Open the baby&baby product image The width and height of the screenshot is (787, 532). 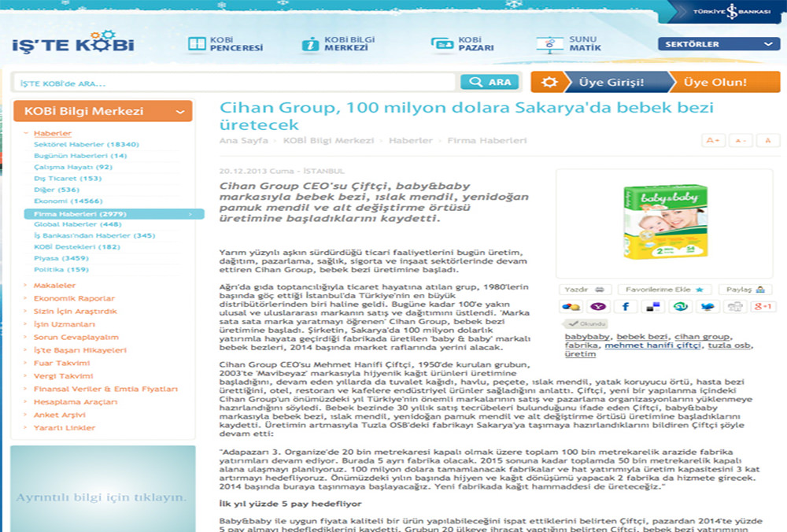point(664,222)
